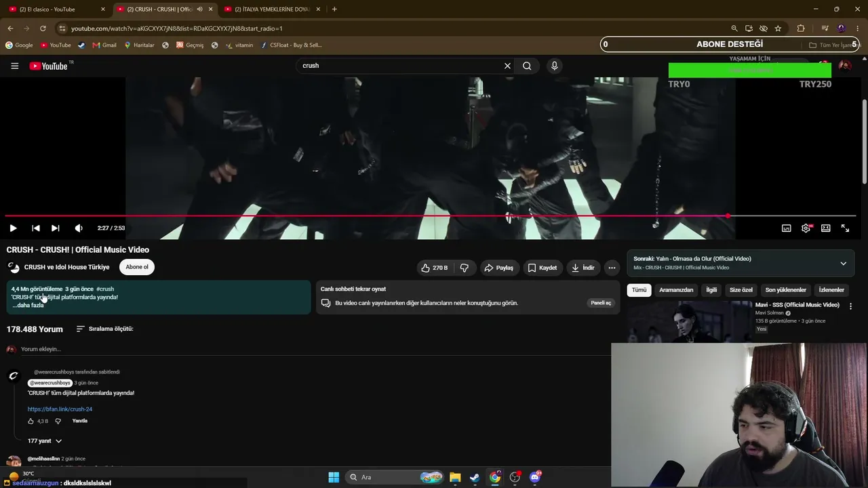Open Discord from the taskbar
This screenshot has width=868, height=488.
[535, 477]
